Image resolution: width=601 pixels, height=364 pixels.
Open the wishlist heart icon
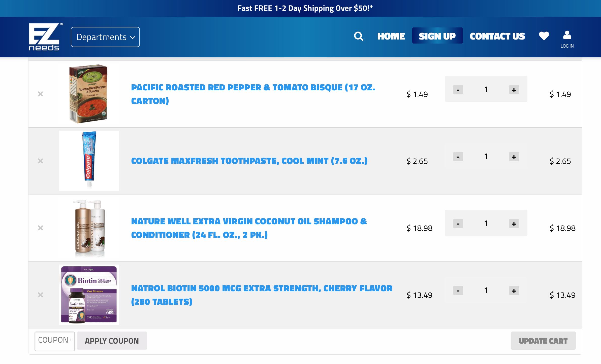point(544,36)
